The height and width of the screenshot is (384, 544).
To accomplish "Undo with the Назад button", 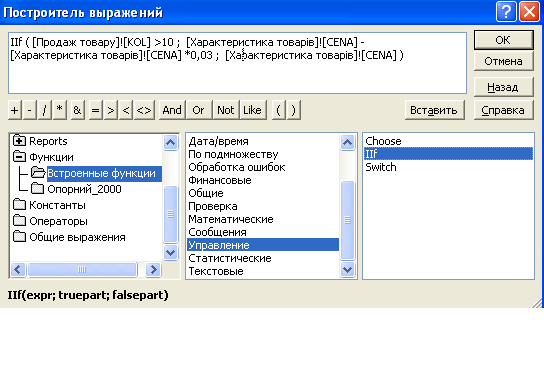I will (x=503, y=87).
